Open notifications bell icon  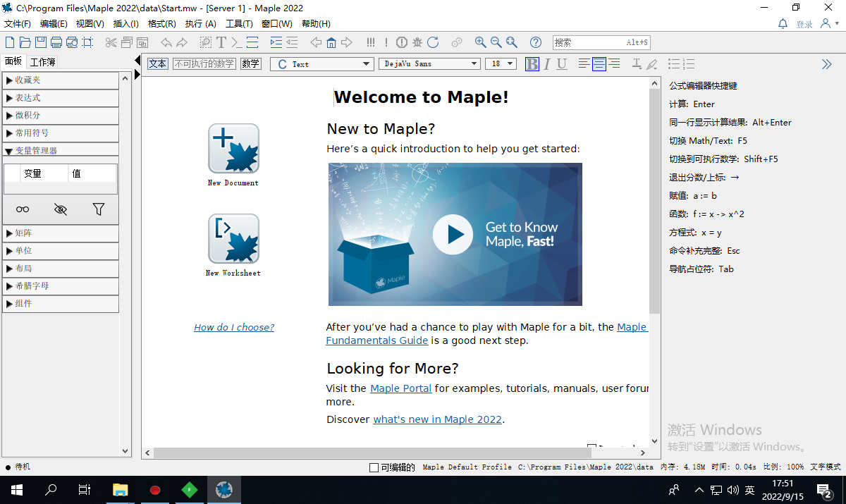coord(783,24)
